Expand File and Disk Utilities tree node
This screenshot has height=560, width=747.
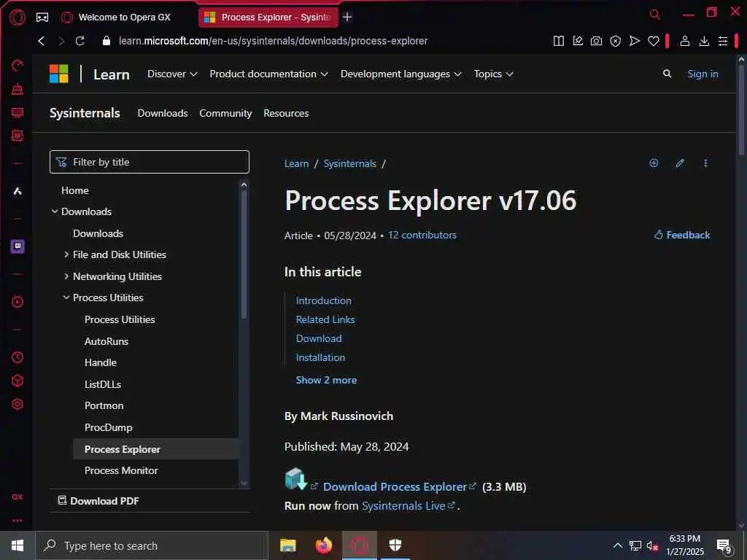(x=66, y=254)
